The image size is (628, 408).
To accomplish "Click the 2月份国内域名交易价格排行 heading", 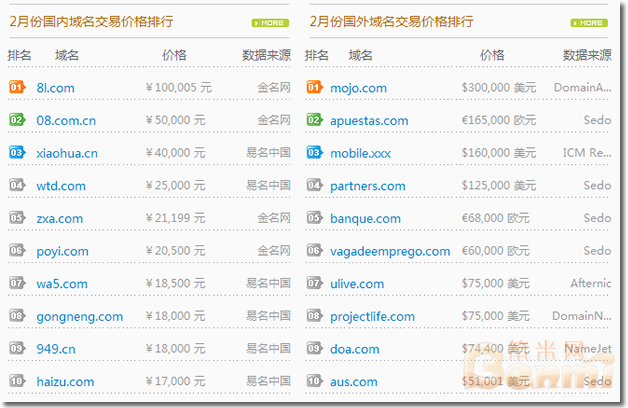I will pyautogui.click(x=91, y=21).
